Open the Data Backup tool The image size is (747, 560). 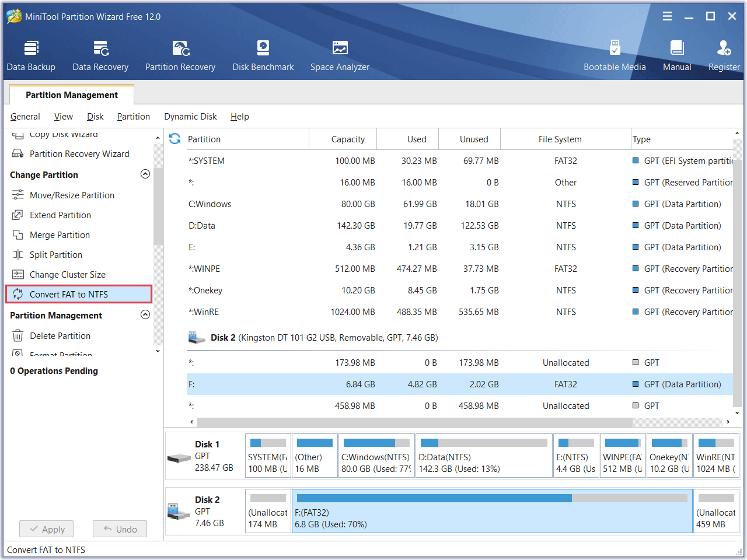31,56
